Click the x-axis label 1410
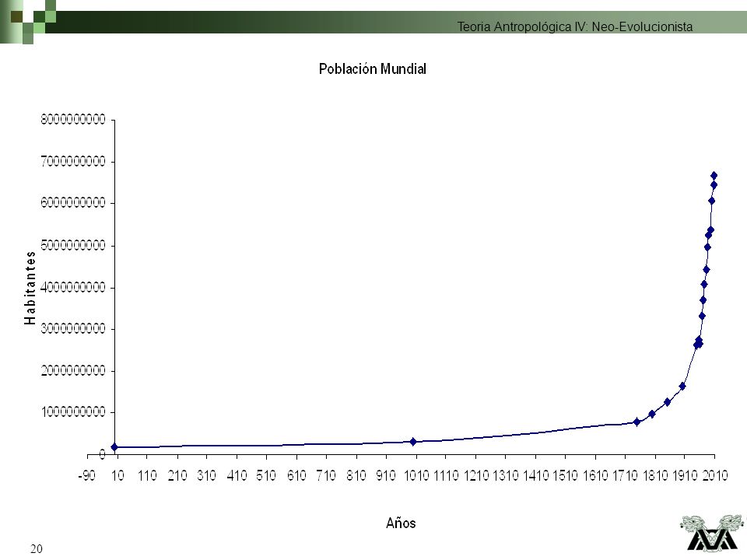The image size is (747, 560). [x=536, y=475]
